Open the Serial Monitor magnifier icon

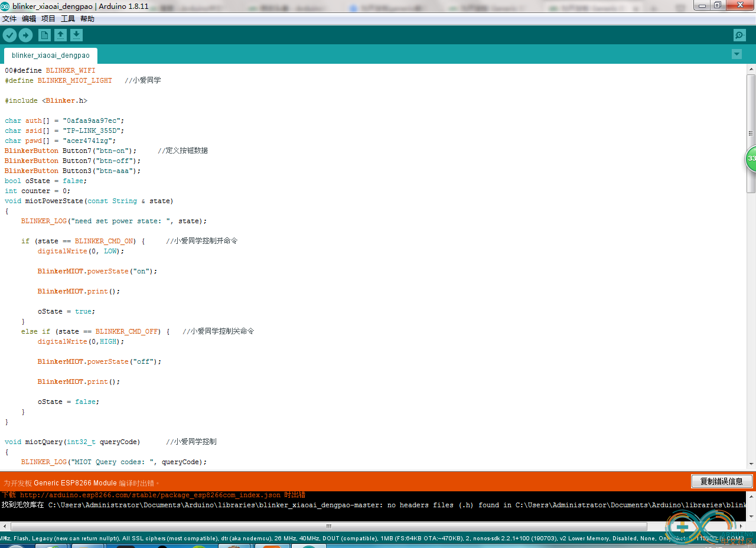pos(739,35)
